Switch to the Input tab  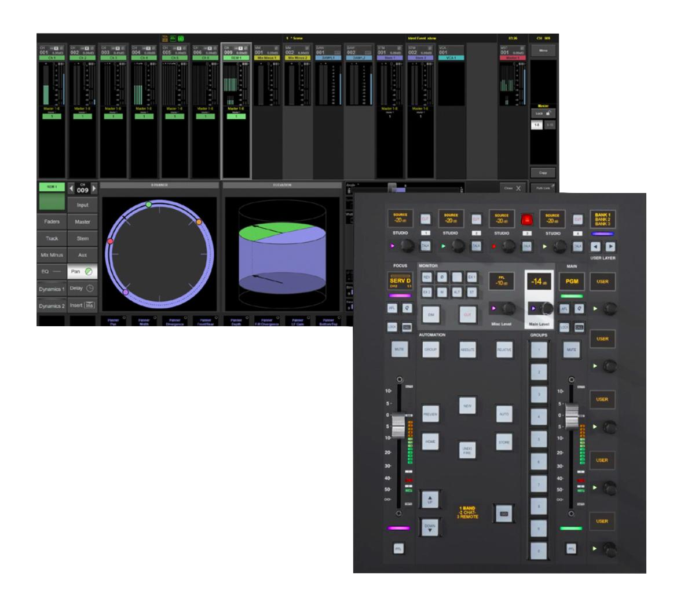[x=82, y=205]
